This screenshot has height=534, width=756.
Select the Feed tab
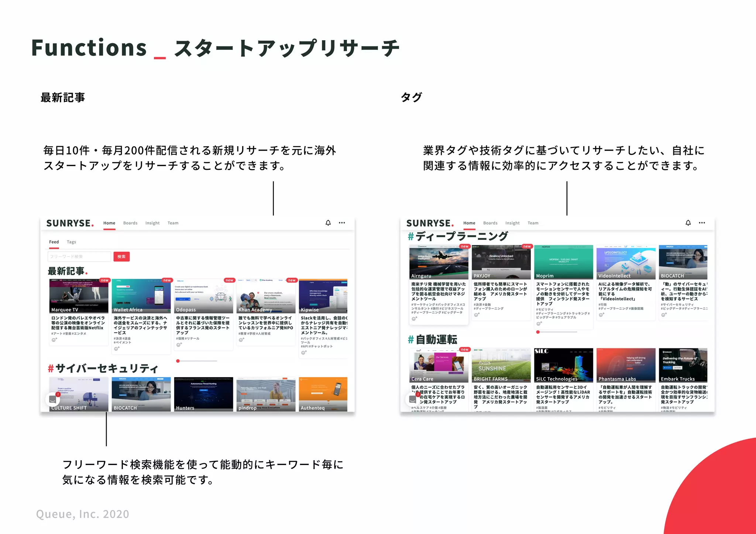click(x=54, y=242)
